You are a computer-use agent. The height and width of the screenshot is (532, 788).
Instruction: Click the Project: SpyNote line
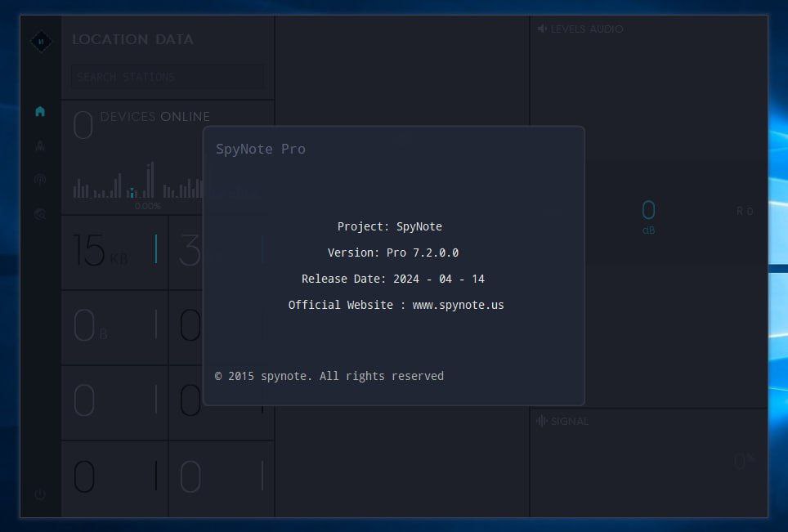[389, 226]
